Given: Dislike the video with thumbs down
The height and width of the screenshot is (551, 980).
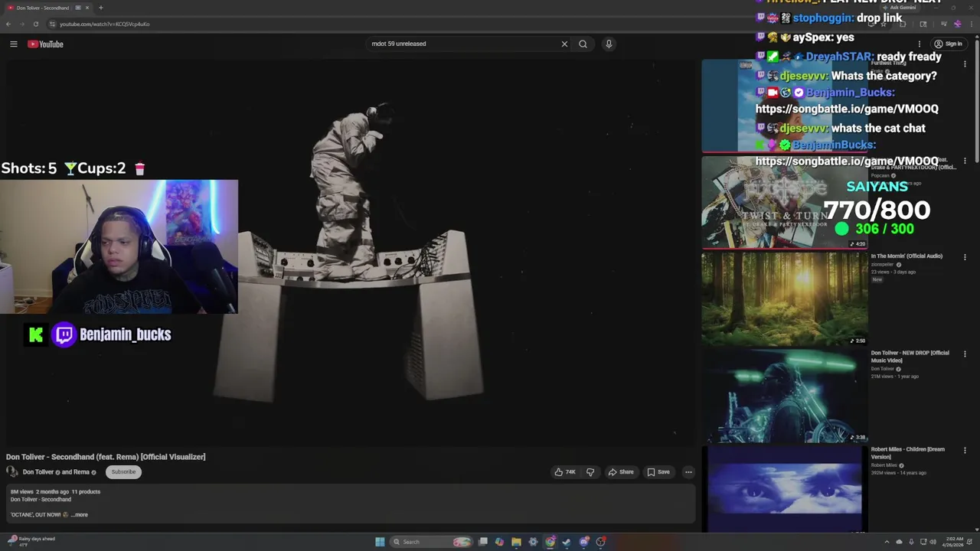Looking at the screenshot, I should (x=590, y=472).
